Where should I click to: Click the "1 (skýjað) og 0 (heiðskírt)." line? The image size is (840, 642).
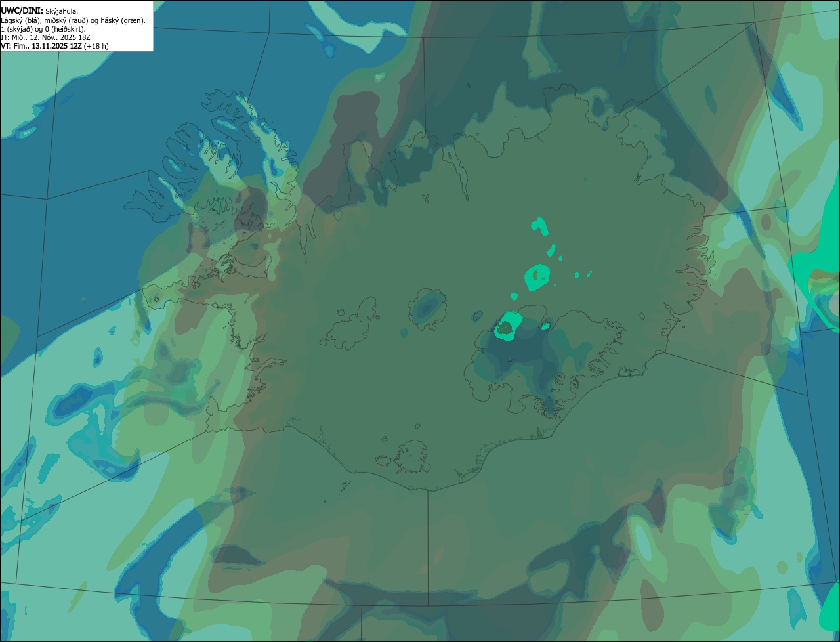point(43,29)
